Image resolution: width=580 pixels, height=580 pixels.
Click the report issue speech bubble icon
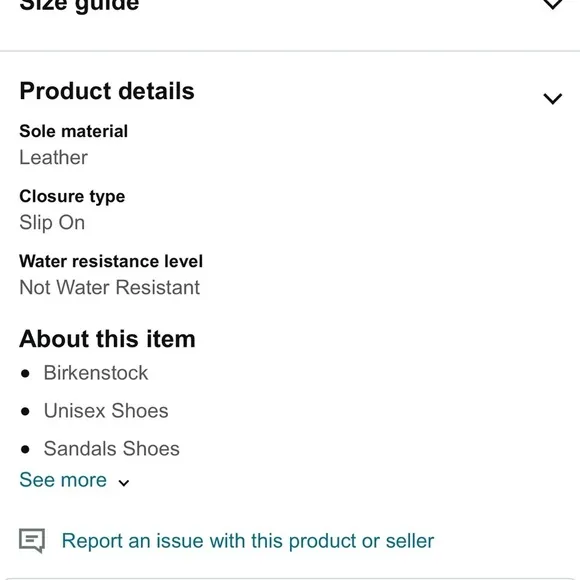point(32,541)
